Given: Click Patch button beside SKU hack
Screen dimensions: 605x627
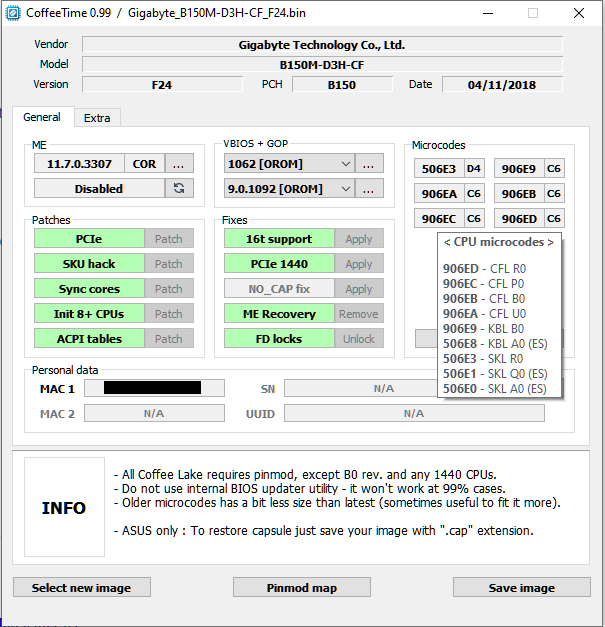Looking at the screenshot, I should click(x=169, y=264).
